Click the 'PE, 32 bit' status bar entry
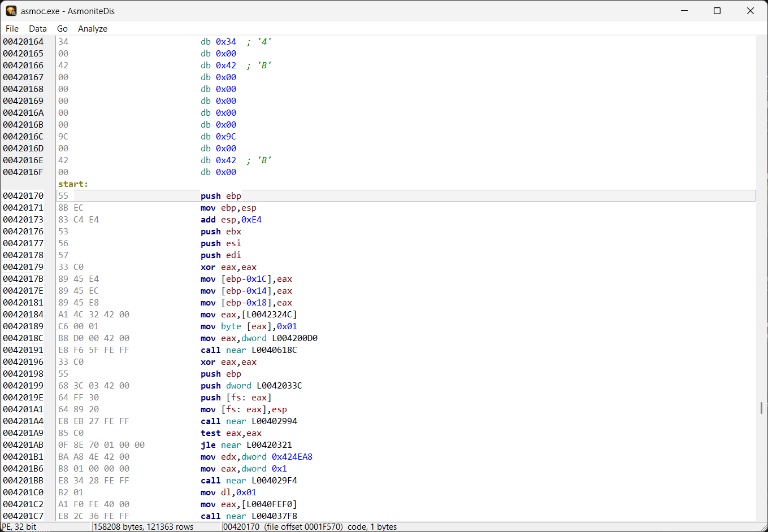The height and width of the screenshot is (532, 768). click(x=19, y=527)
